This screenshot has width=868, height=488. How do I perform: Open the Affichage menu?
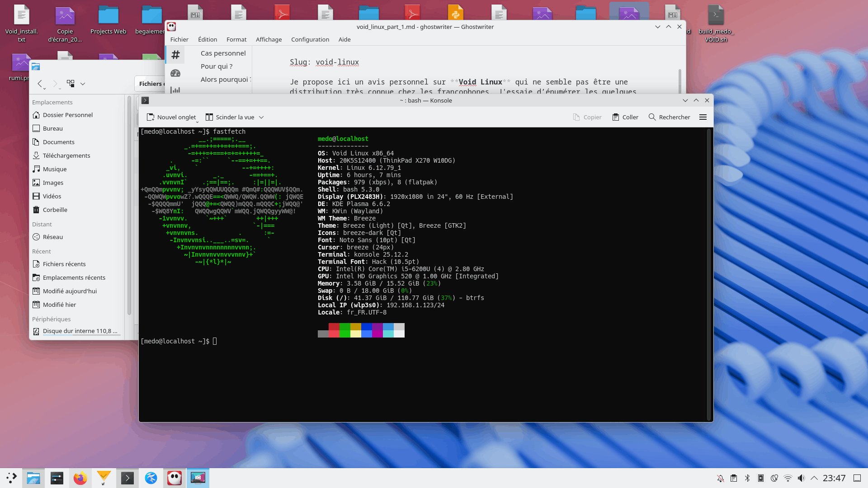[269, 39]
